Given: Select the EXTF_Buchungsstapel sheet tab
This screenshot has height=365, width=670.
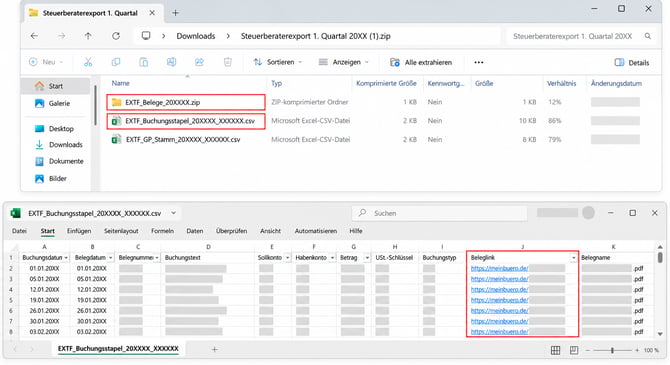Looking at the screenshot, I should coord(118,349).
